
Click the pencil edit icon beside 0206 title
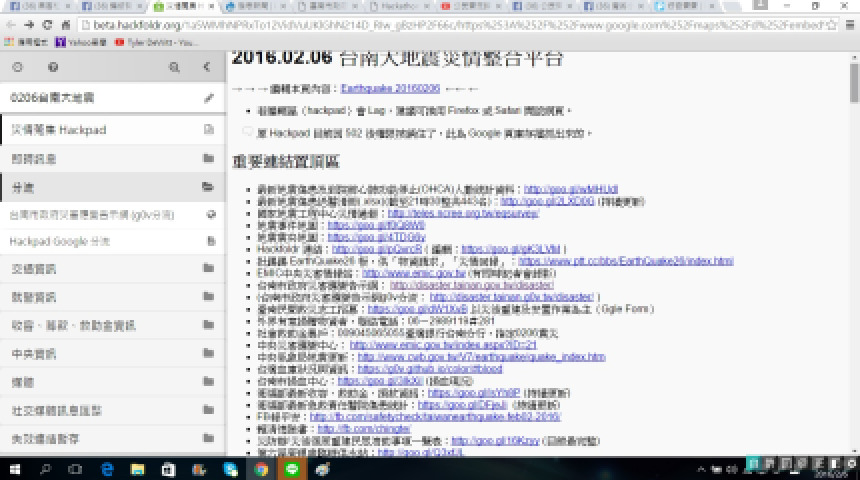[x=208, y=98]
